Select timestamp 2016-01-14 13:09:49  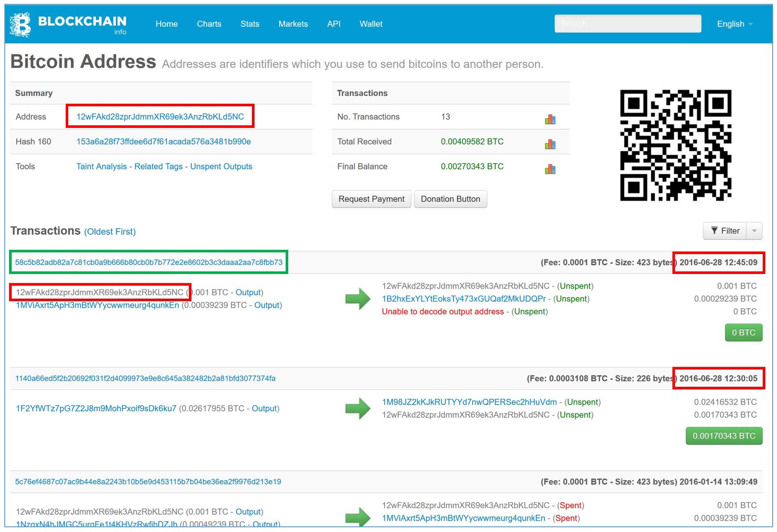[718, 481]
